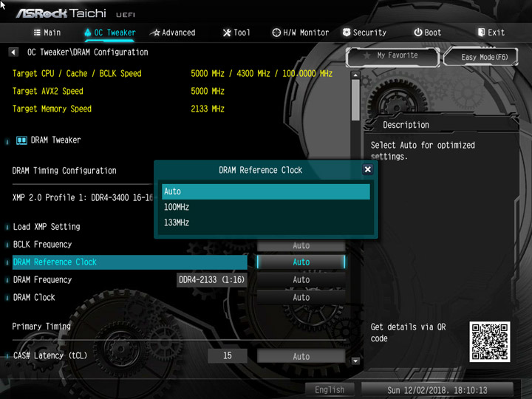Select Auto in the reference clock popup
This screenshot has height=399, width=532.
(266, 191)
